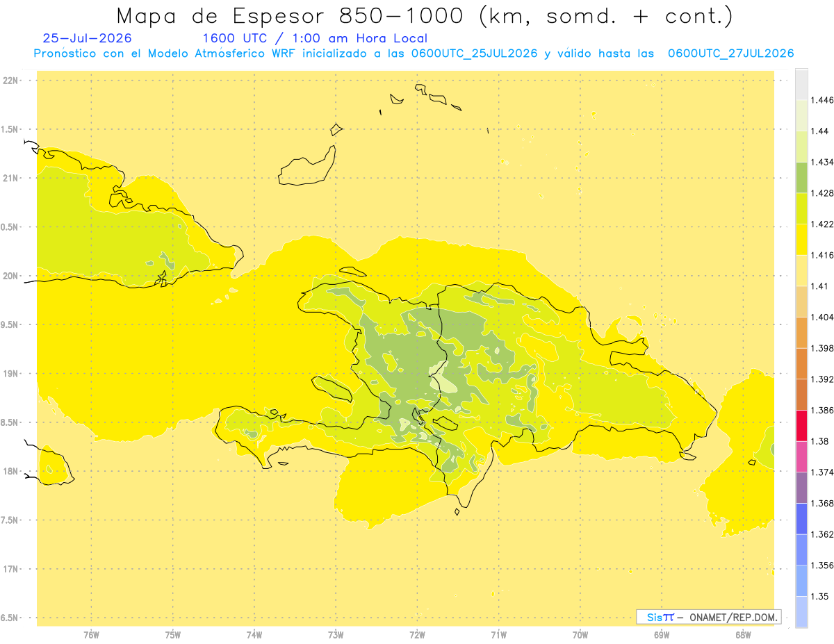The image size is (834, 644).
Task: Click the purple legend swatch below 1.374
Action: coord(801,488)
